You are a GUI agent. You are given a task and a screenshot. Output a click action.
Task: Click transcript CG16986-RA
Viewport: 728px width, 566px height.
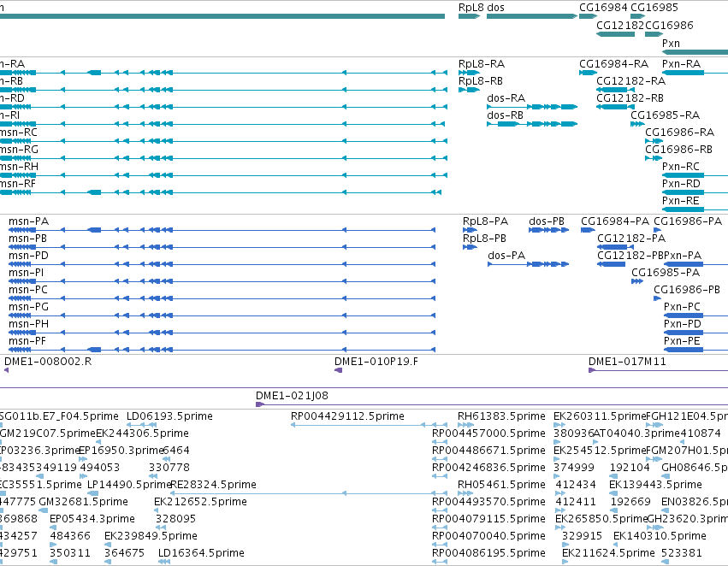[x=680, y=133]
